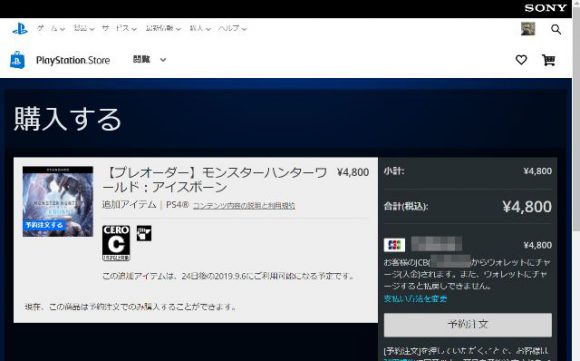The width and height of the screenshot is (580, 361).
Task: Click the 追加アイテム label
Action: pos(129,205)
